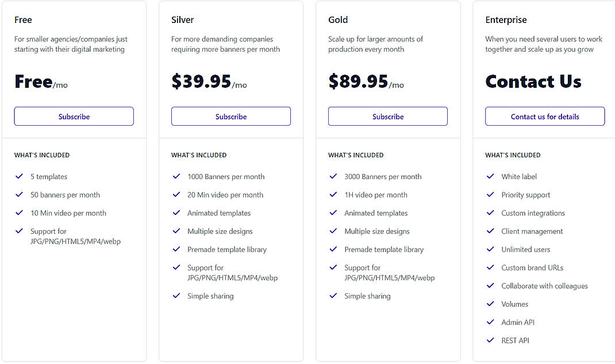The height and width of the screenshot is (364, 615).
Task: Select the checkmark next to "Priority support"
Action: (490, 195)
